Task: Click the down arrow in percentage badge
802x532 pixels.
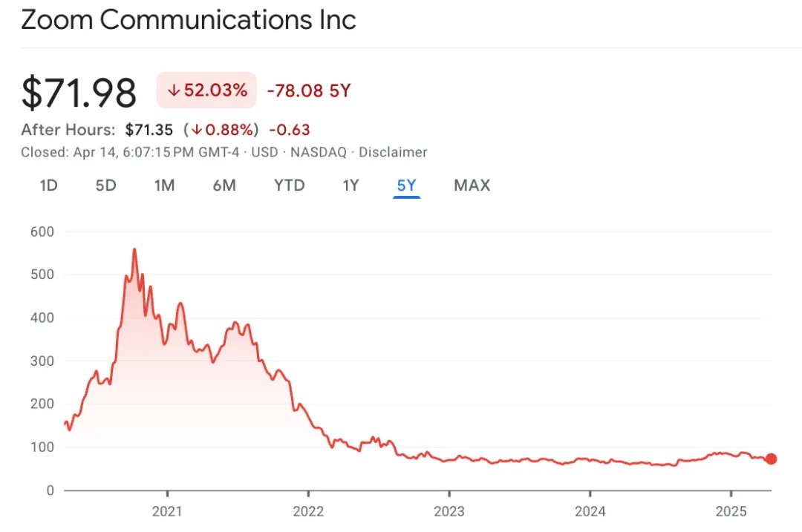Action: click(x=174, y=91)
